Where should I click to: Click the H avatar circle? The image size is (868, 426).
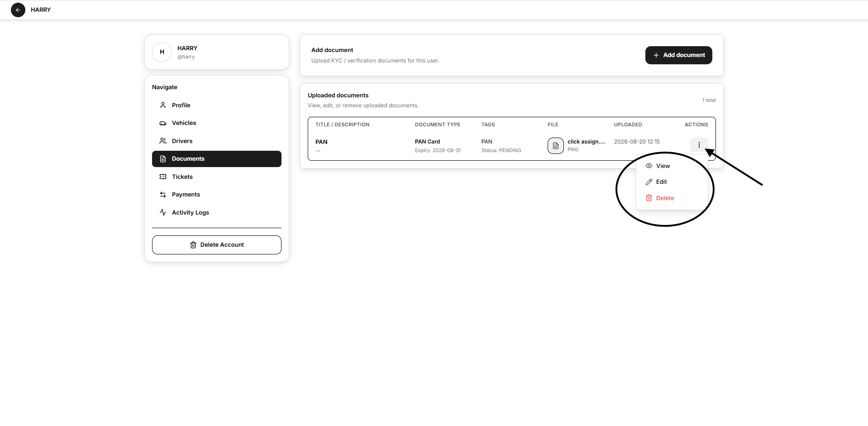[x=162, y=52]
